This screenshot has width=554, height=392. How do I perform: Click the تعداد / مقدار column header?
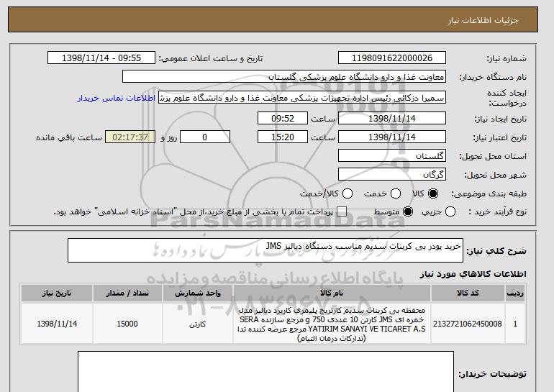tap(127, 293)
